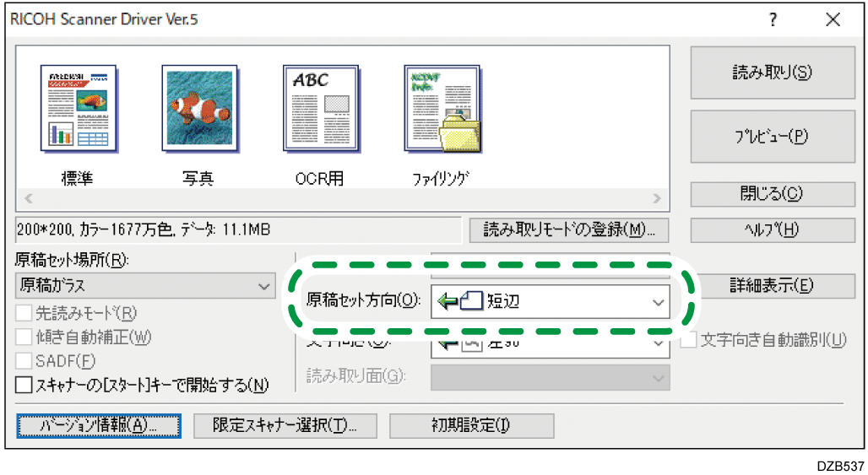
Task: Click 詳細表示(E) button
Action: pos(773,286)
